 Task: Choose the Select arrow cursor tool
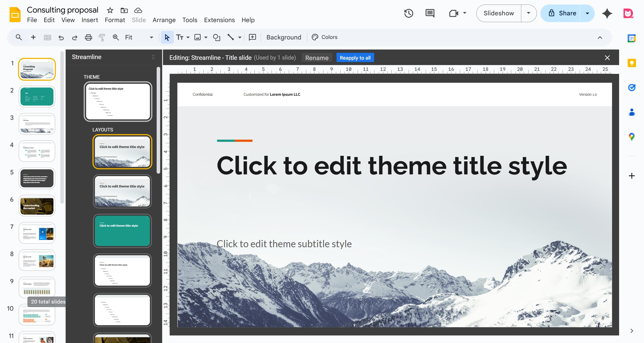[x=167, y=37]
